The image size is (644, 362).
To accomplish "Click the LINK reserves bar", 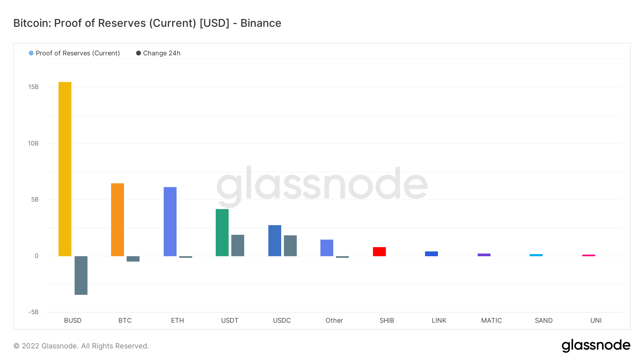I will pyautogui.click(x=431, y=254).
